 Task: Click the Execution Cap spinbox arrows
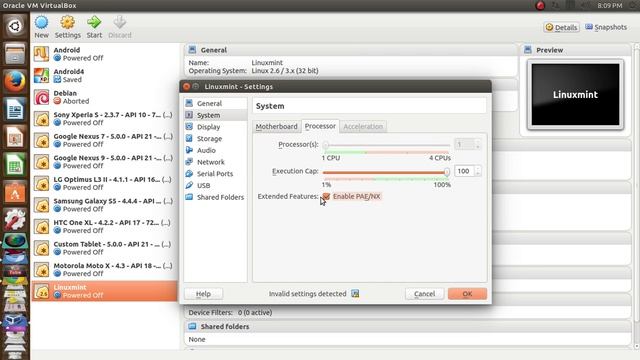pos(478,171)
